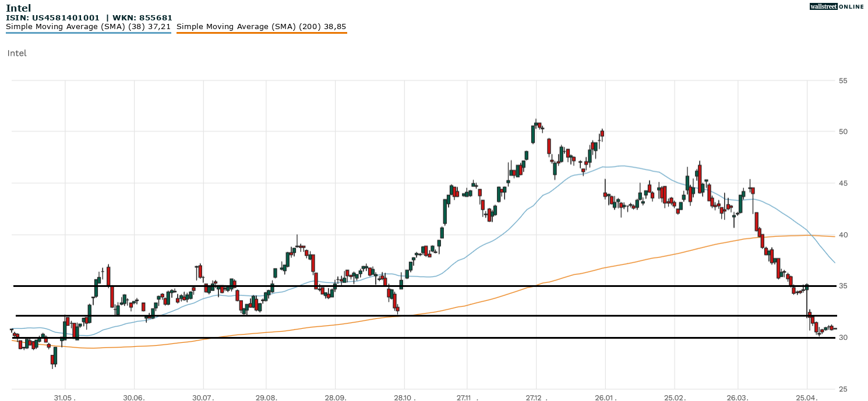Click the 26.01. date axis label

click(x=605, y=397)
